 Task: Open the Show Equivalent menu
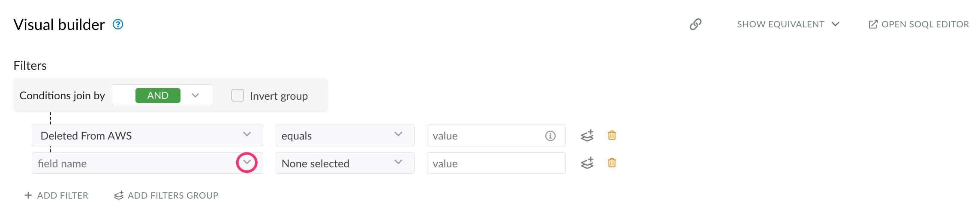tap(788, 24)
